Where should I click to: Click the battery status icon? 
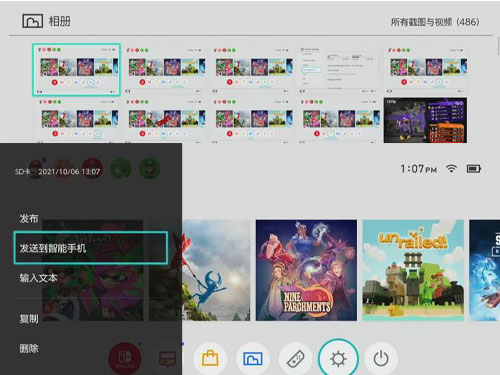pos(474,169)
